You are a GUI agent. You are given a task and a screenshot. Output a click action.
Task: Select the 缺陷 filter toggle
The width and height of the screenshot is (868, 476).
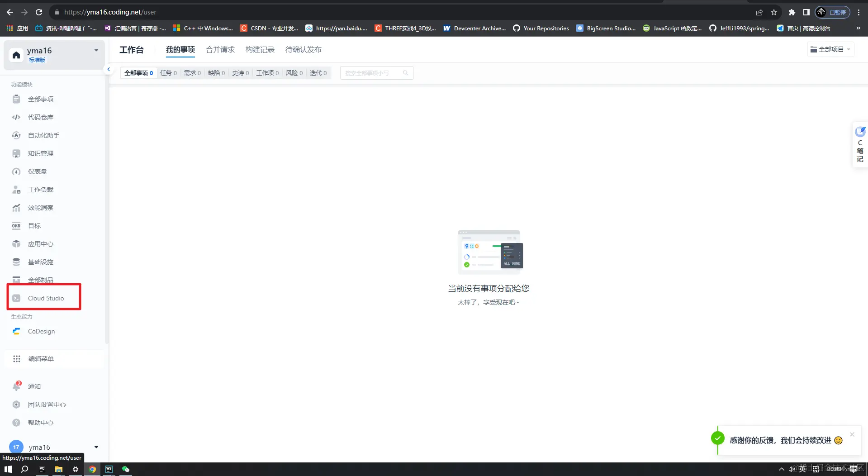tap(216, 73)
